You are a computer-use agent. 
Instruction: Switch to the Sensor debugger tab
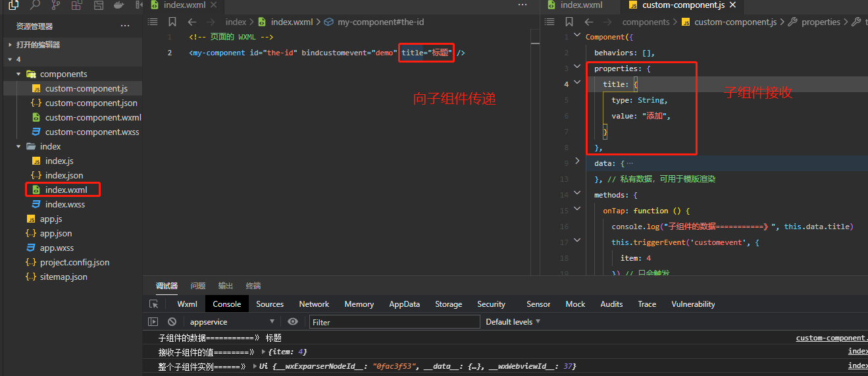point(538,304)
